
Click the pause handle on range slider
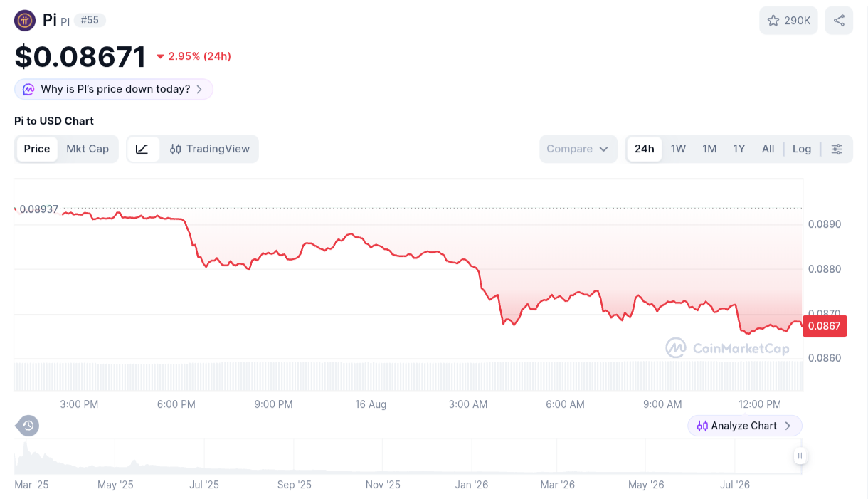pyautogui.click(x=800, y=456)
